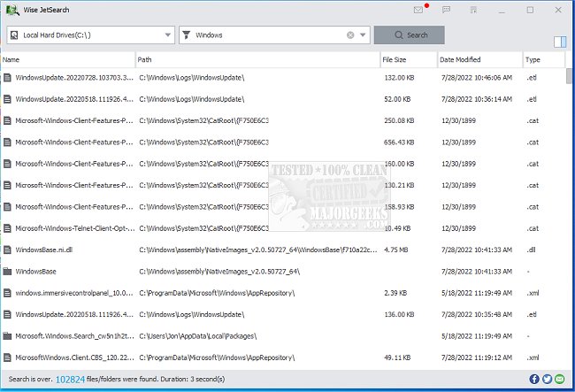Share on Twitter icon in status bar
Viewport: 575px width, 392px height.
point(547,379)
